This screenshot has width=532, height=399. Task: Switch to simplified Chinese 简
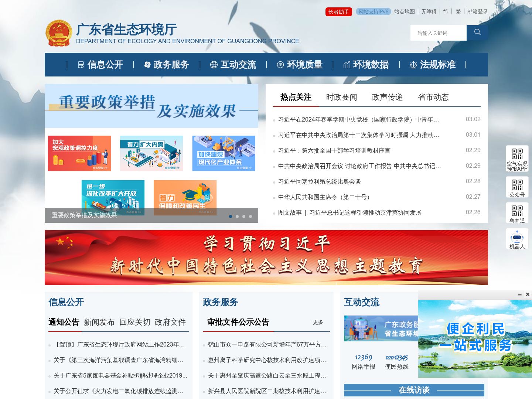[x=446, y=12]
